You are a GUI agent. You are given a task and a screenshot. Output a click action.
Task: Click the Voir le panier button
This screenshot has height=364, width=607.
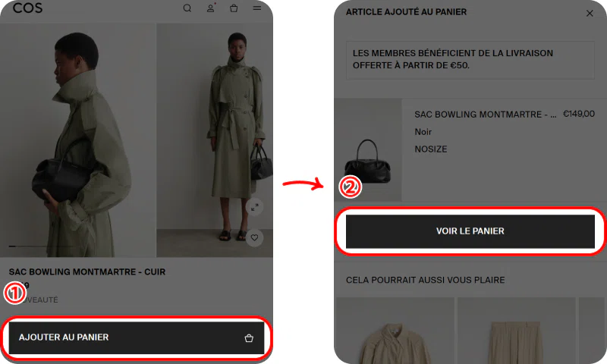click(470, 231)
